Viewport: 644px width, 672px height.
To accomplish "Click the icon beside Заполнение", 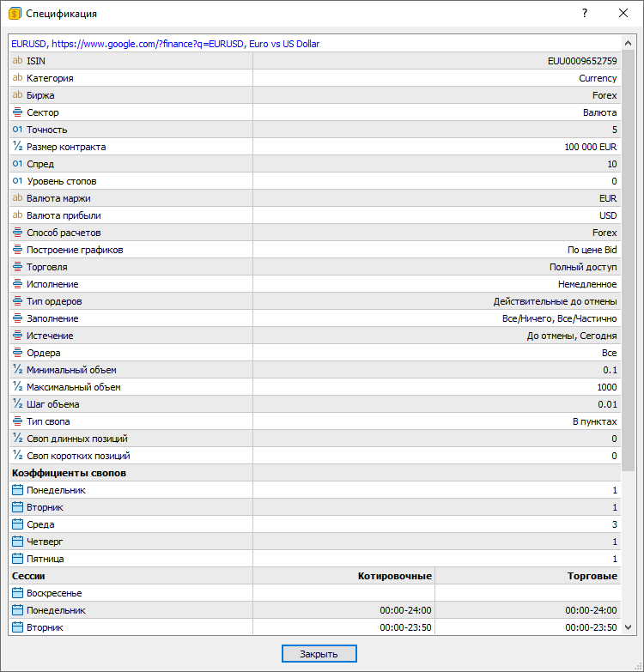I will (x=17, y=318).
